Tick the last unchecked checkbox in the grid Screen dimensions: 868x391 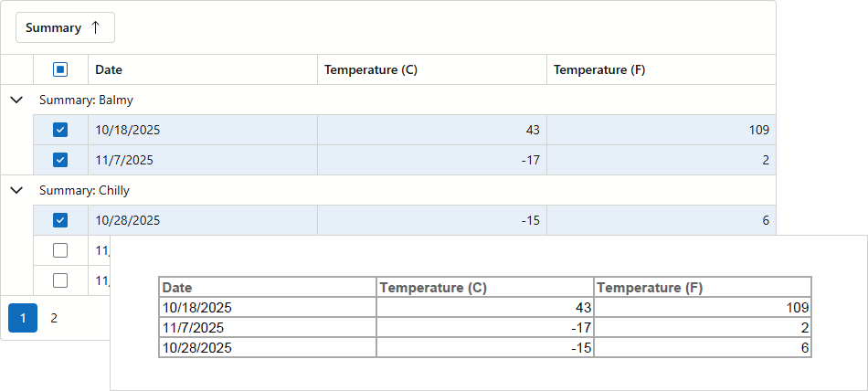60,280
